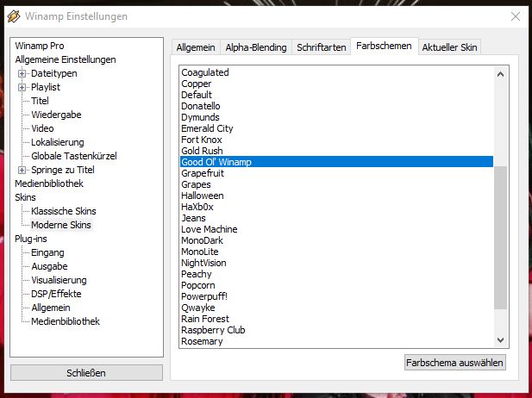
Task: Open Eingang plug-ins page
Action: tap(47, 252)
